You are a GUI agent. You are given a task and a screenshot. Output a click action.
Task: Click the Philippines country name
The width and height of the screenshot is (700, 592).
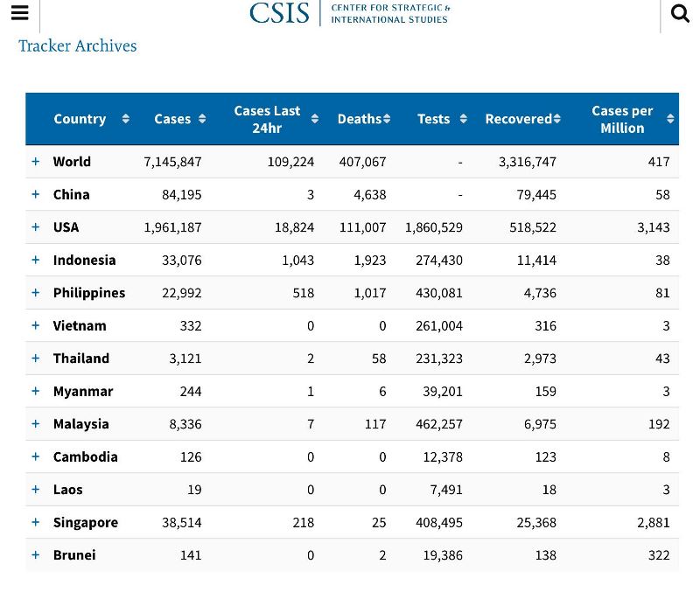click(88, 293)
